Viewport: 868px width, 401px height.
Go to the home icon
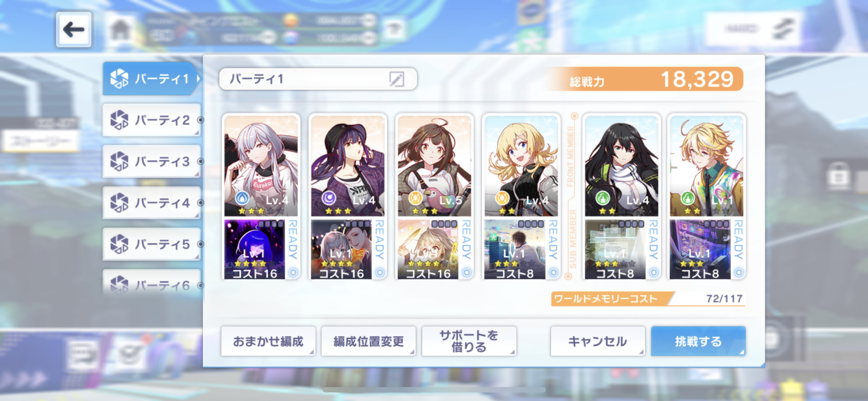point(120,30)
